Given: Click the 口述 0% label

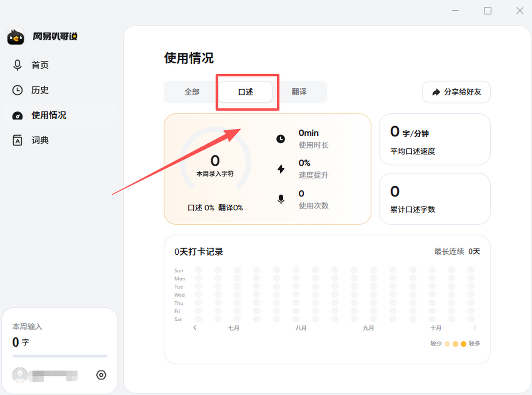Looking at the screenshot, I should (x=201, y=208).
